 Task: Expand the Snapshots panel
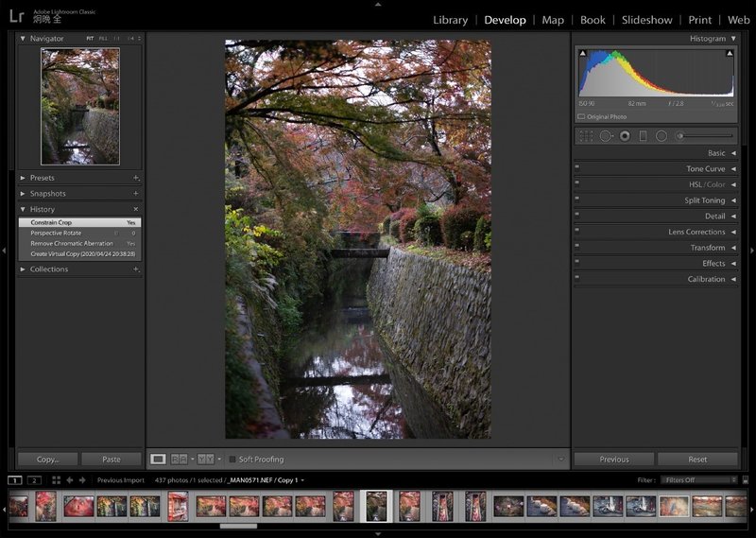pos(23,194)
